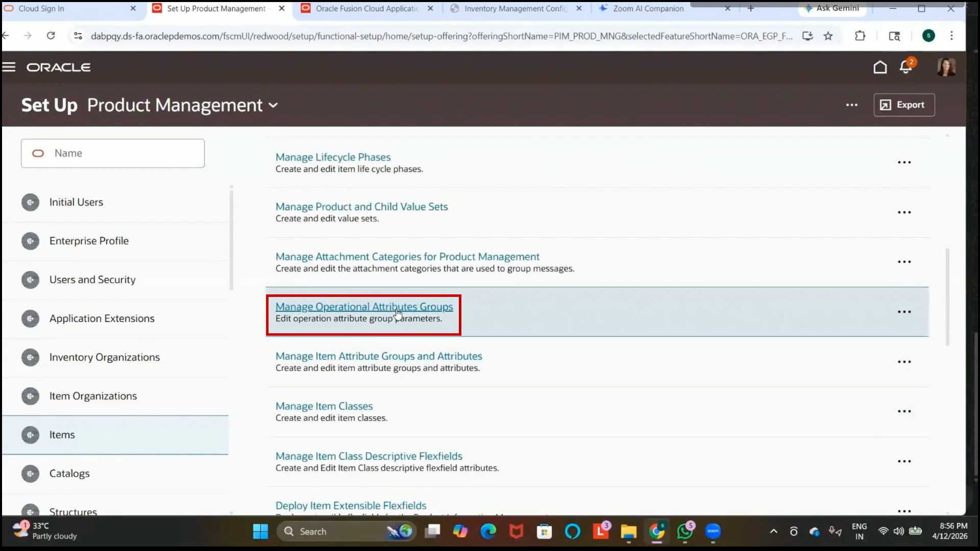Viewport: 980px width, 551px height.
Task: Select Inventory Organizations functional area icon
Action: pyautogui.click(x=30, y=357)
